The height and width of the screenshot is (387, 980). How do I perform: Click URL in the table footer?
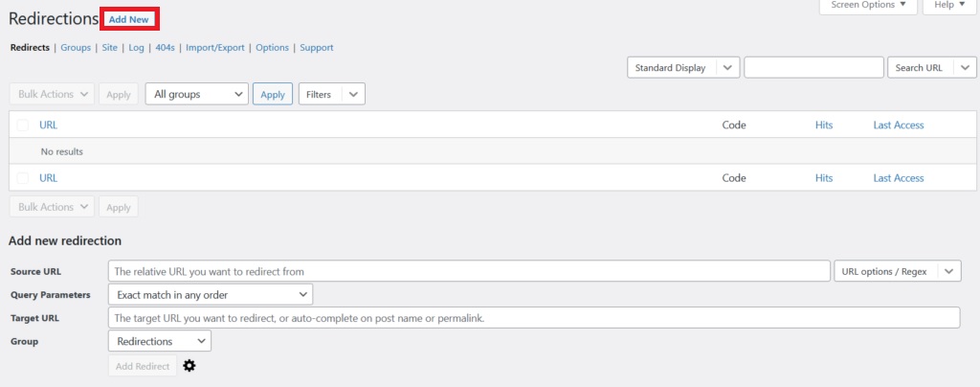pyautogui.click(x=48, y=178)
